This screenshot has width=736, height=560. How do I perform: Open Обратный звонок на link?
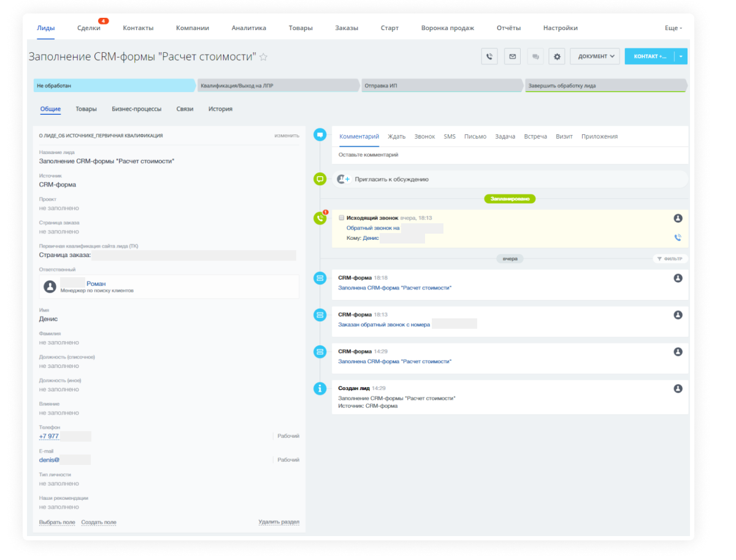373,228
